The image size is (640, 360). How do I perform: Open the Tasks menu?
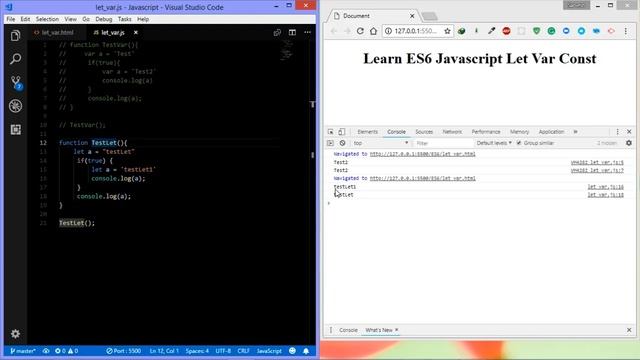(x=124, y=19)
